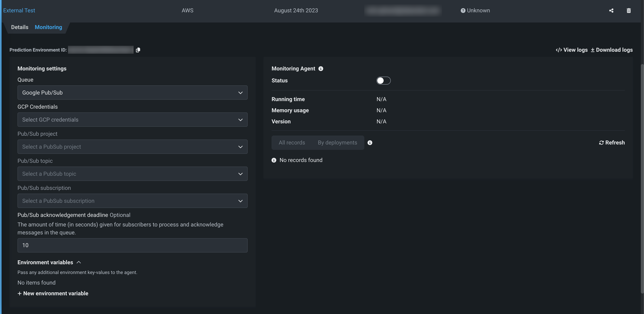Add a New environment variable
Screen dimensions: 644x314
53,293
